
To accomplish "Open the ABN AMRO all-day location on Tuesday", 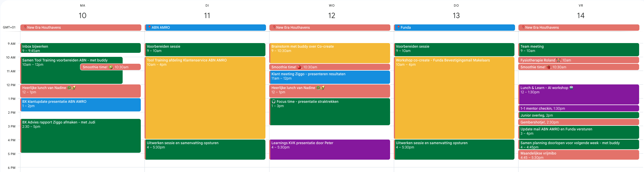I will pos(205,28).
